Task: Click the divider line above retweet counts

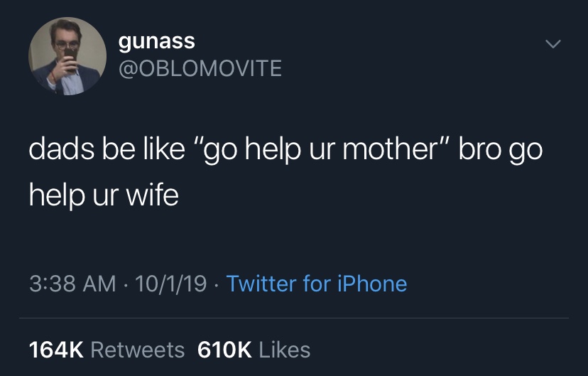Action: point(294,318)
